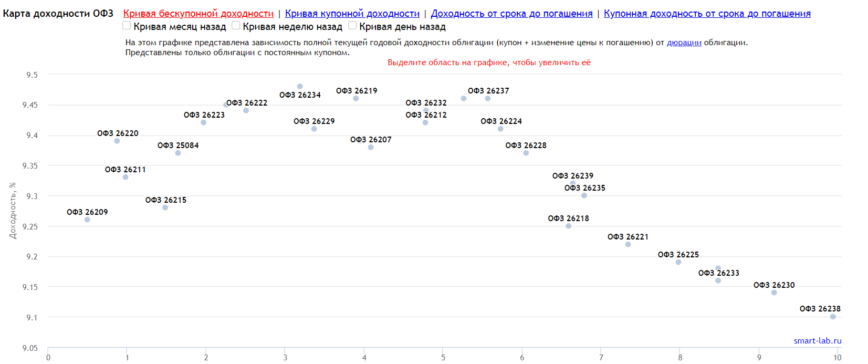Select Купонная доходность от срока до погашения
Image resolution: width=868 pixels, height=364 pixels.
(707, 14)
